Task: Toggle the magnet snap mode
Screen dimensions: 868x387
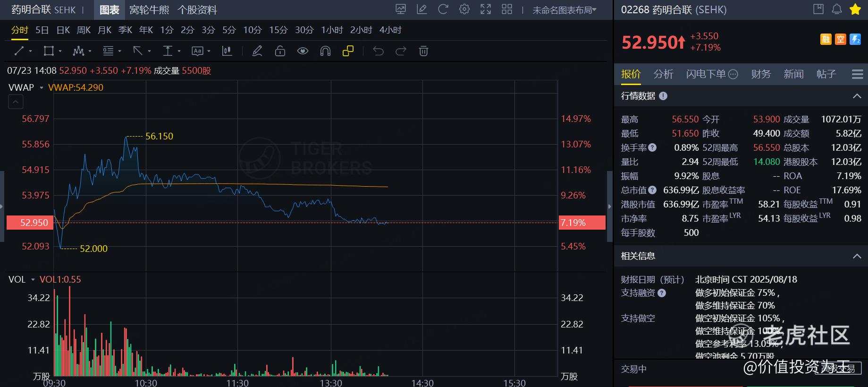Action: coord(325,51)
